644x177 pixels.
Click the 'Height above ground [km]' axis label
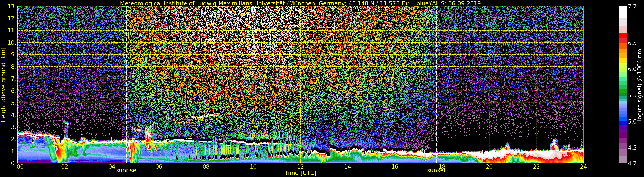point(3,85)
